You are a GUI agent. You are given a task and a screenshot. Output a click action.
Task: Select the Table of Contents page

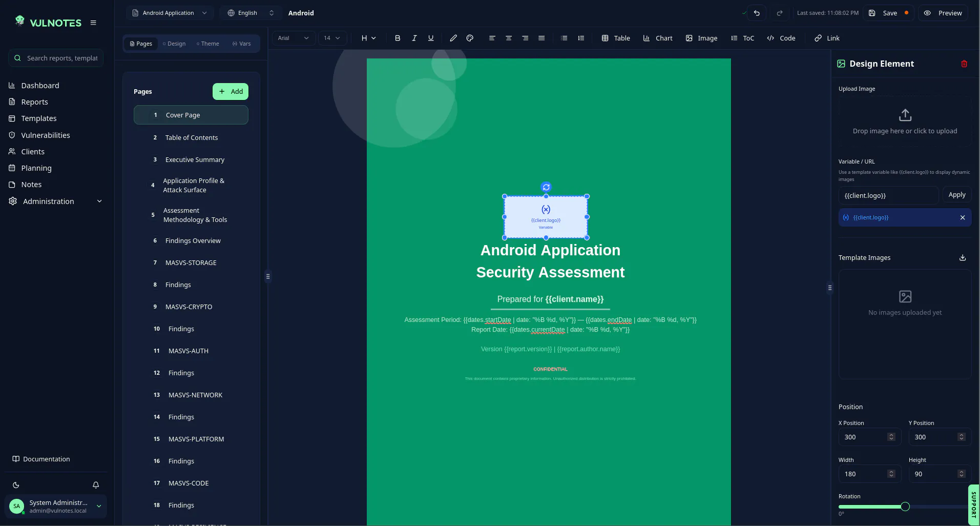[x=191, y=137]
